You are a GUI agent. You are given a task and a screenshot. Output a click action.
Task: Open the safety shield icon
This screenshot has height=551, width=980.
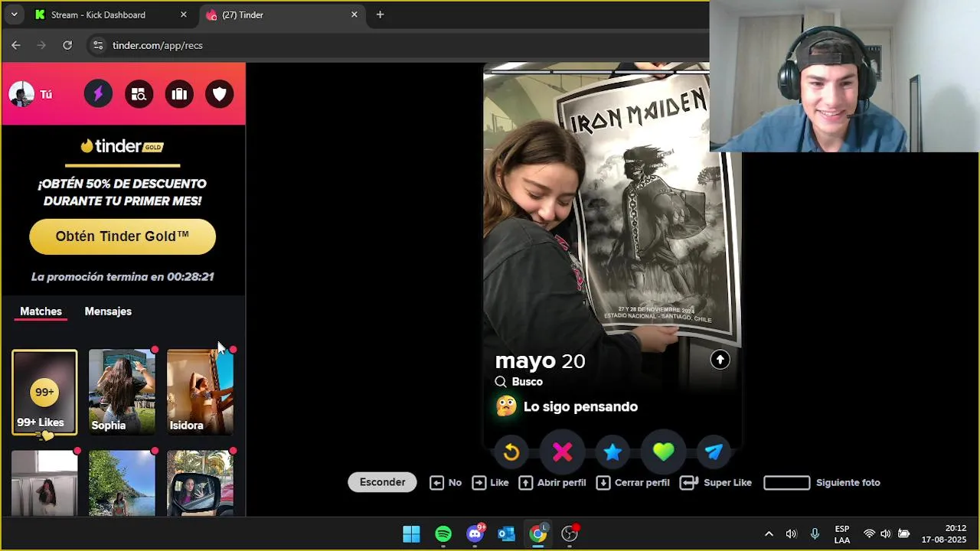click(x=220, y=94)
